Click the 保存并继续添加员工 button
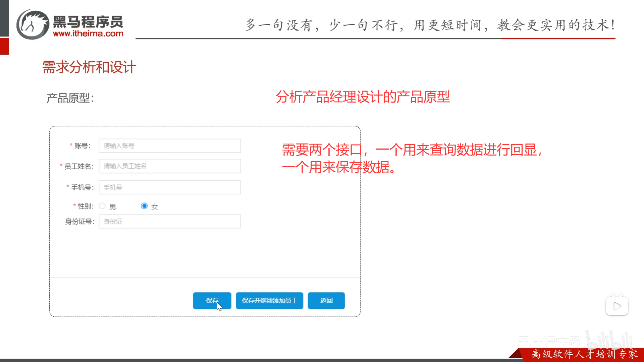 click(x=269, y=301)
